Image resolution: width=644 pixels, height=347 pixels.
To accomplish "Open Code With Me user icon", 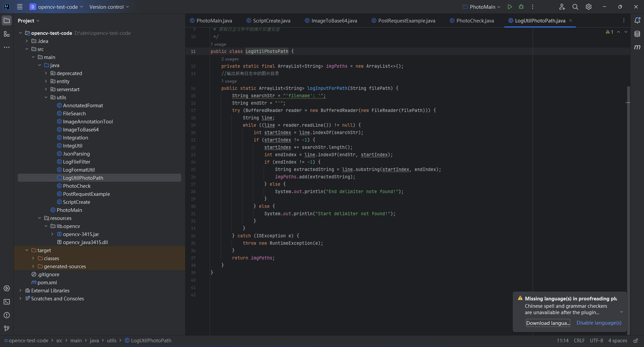I will [562, 7].
